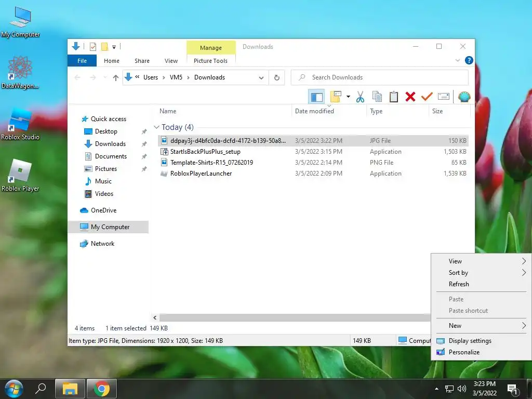Select Template-Shirts-R15_07262019 file
532x399 pixels.
[x=313, y=163]
